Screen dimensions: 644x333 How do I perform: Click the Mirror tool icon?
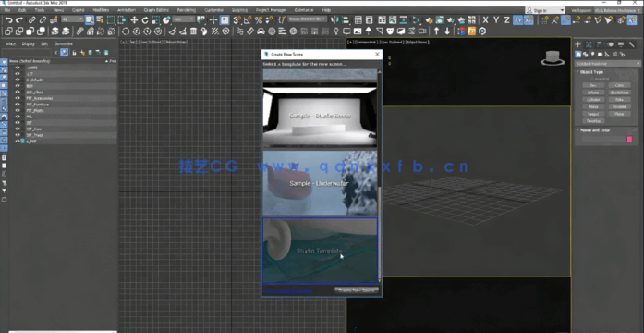click(334, 19)
